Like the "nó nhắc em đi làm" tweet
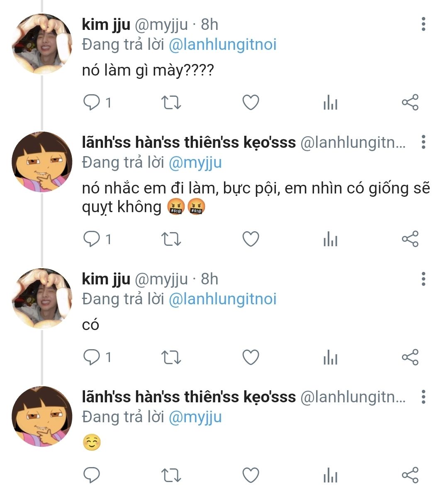Image resolution: width=448 pixels, height=492 pixels. pyautogui.click(x=251, y=239)
